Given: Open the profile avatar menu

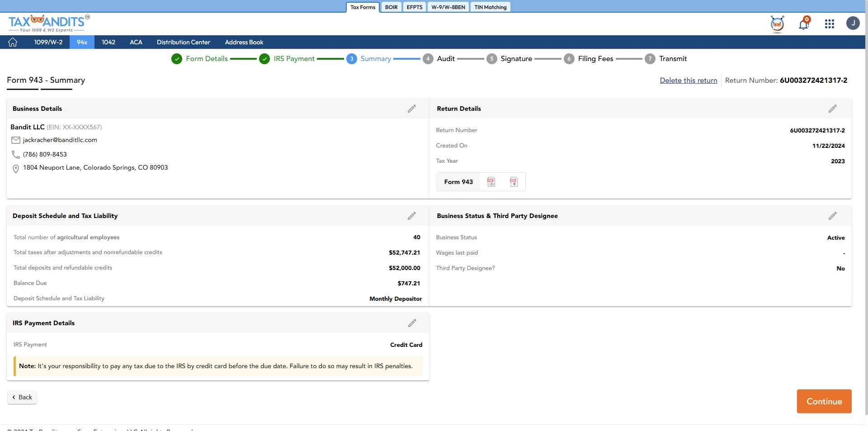Looking at the screenshot, I should coord(854,23).
